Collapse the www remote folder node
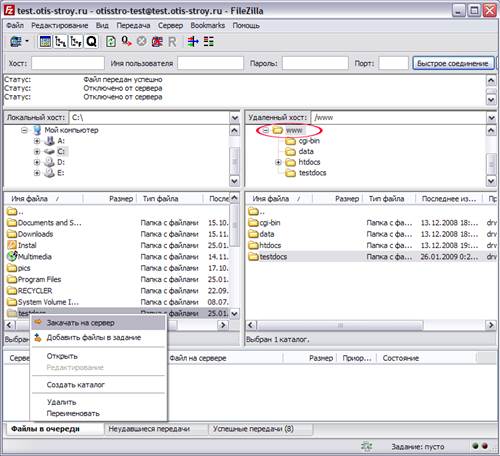The height and width of the screenshot is (456, 500). point(266,130)
